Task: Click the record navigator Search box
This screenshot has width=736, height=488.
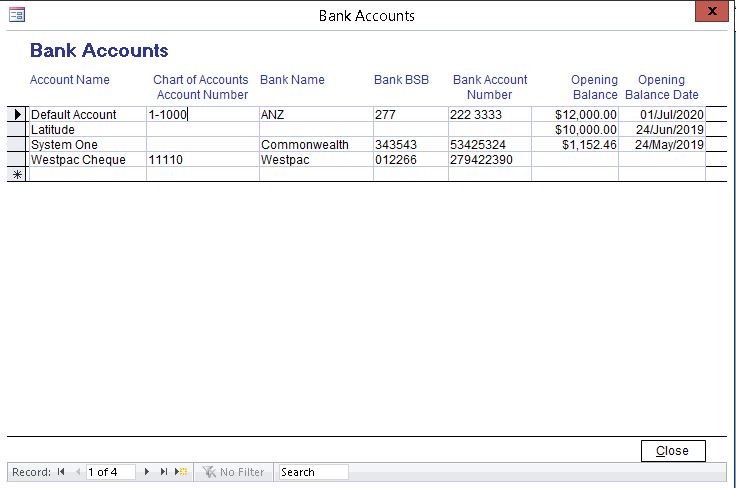Action: 313,472
